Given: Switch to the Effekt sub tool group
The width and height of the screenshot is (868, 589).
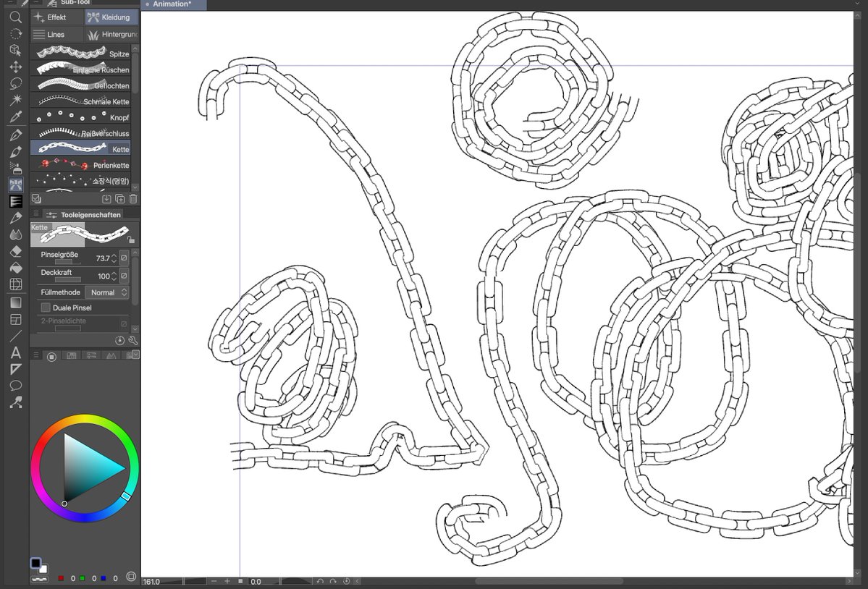Looking at the screenshot, I should [57, 17].
